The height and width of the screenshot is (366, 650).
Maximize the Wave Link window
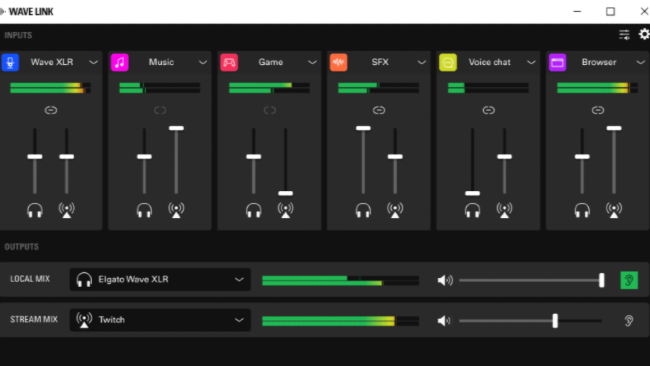coord(610,12)
